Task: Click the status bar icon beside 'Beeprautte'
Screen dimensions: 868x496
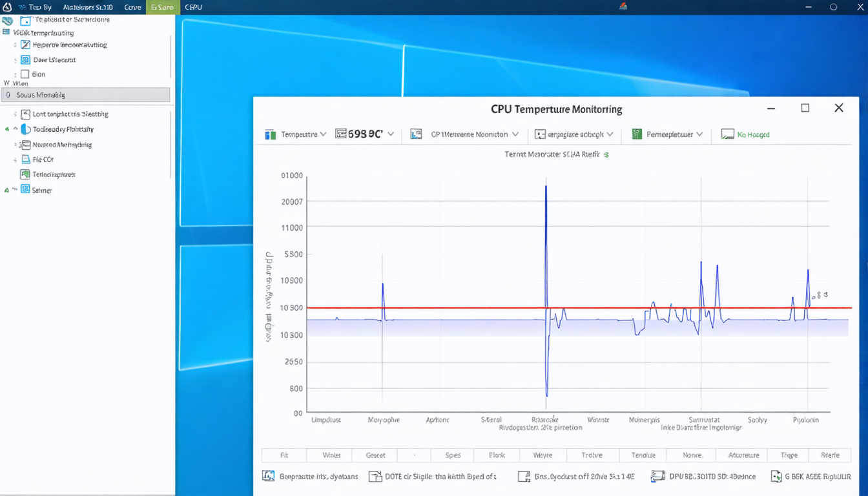Action: 269,477
